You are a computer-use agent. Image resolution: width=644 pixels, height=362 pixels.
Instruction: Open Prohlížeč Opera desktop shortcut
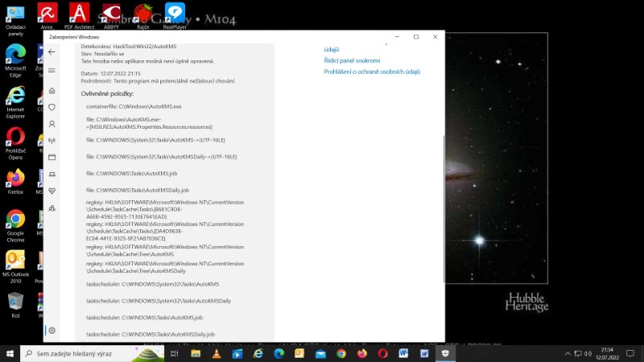click(x=15, y=143)
